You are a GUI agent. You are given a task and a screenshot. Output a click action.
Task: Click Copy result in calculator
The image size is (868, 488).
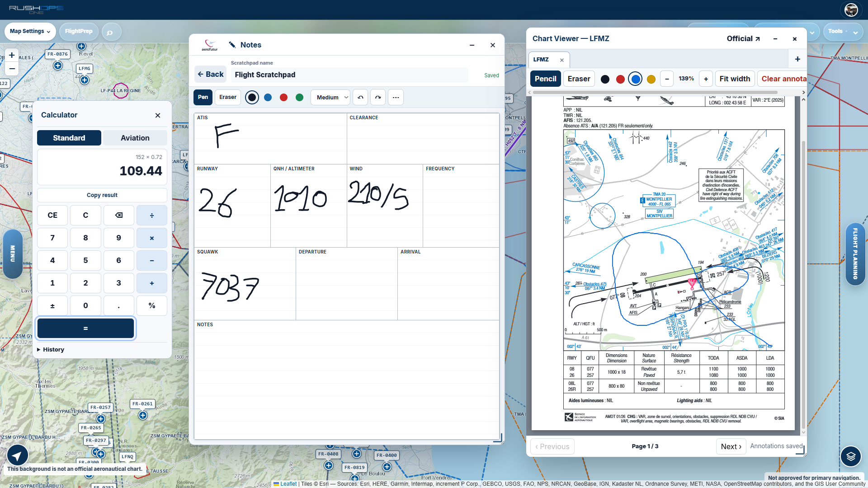click(x=102, y=195)
